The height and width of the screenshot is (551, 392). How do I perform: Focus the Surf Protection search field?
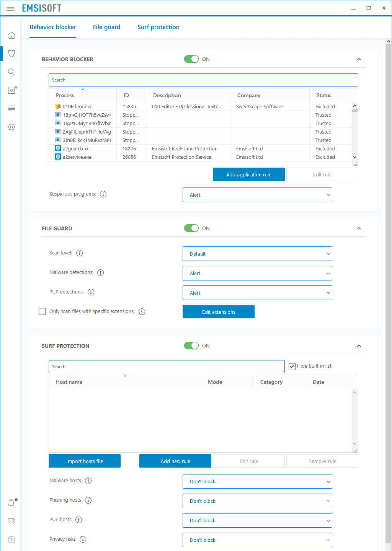167,367
